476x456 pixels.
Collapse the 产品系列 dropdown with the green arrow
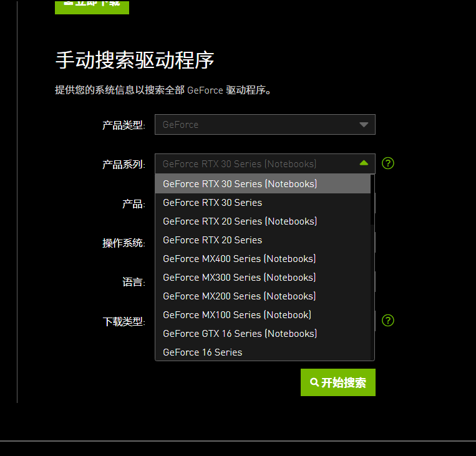[x=364, y=163]
